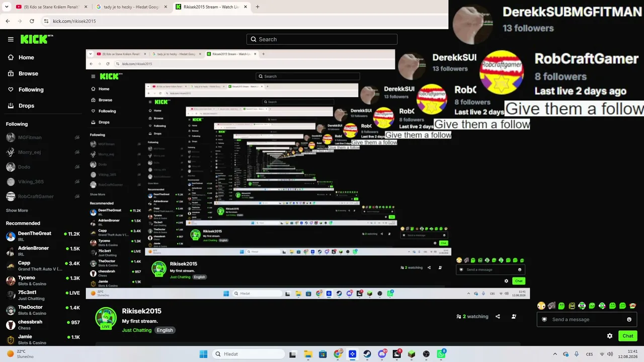The image size is (644, 362).
Task: Open File Explorer from the taskbar
Action: [x=308, y=354]
